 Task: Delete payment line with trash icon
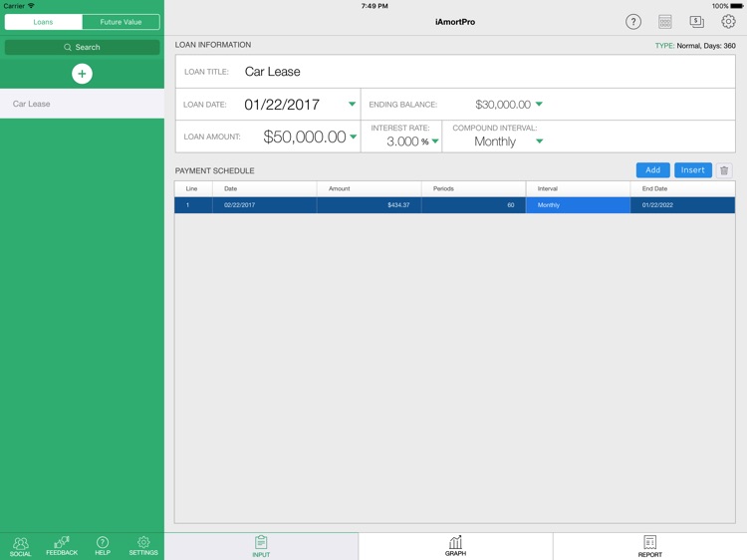click(724, 170)
